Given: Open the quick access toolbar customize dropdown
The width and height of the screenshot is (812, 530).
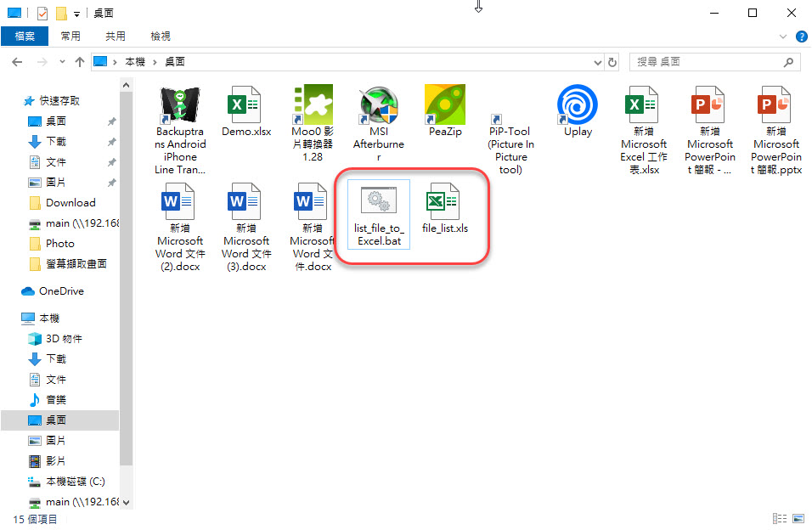Looking at the screenshot, I should [x=76, y=14].
